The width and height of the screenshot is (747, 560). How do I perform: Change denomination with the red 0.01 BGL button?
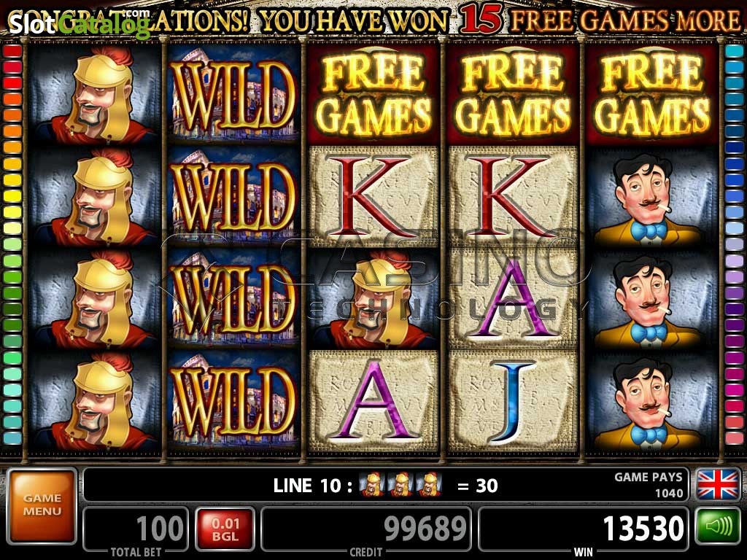coord(225,529)
